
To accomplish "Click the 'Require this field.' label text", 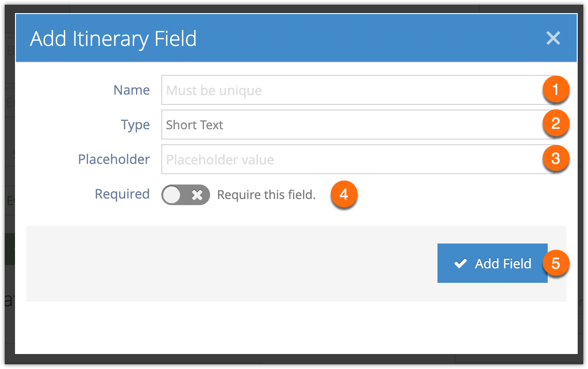I will pos(266,195).
